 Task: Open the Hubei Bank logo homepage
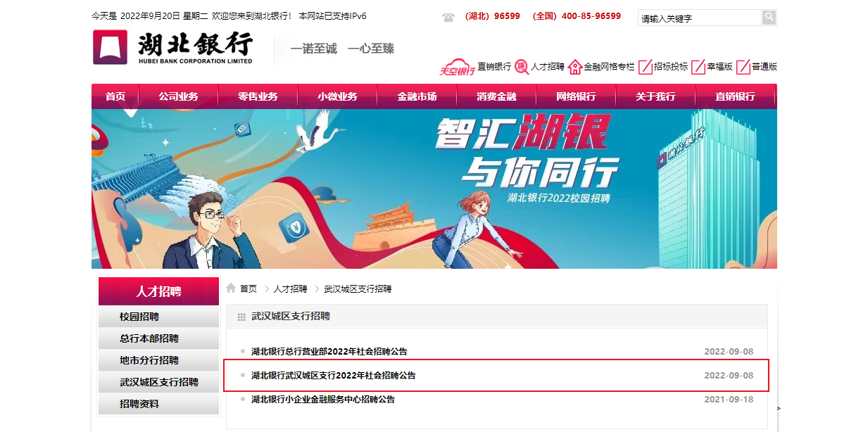172,47
